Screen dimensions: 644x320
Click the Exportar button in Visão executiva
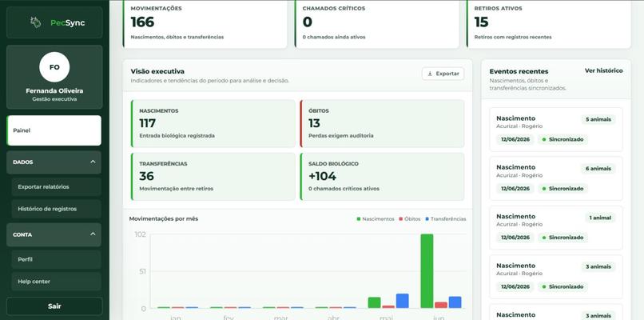tap(443, 74)
